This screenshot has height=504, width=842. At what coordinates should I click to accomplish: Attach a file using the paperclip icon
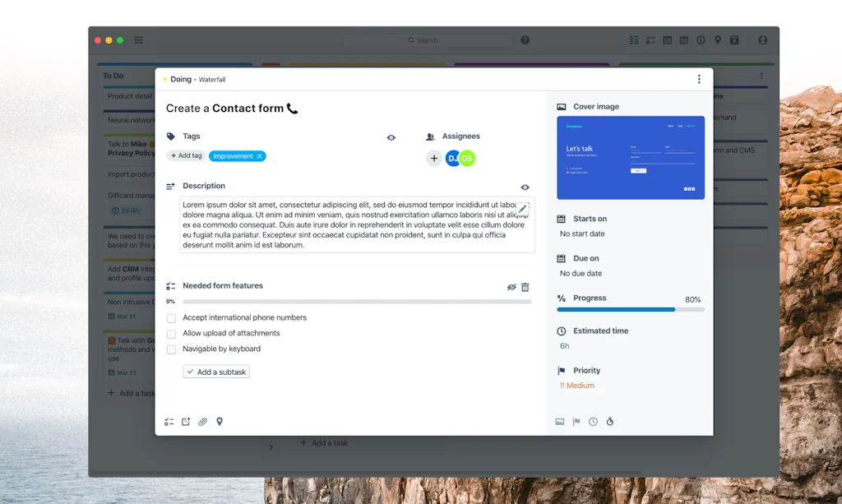pos(202,421)
